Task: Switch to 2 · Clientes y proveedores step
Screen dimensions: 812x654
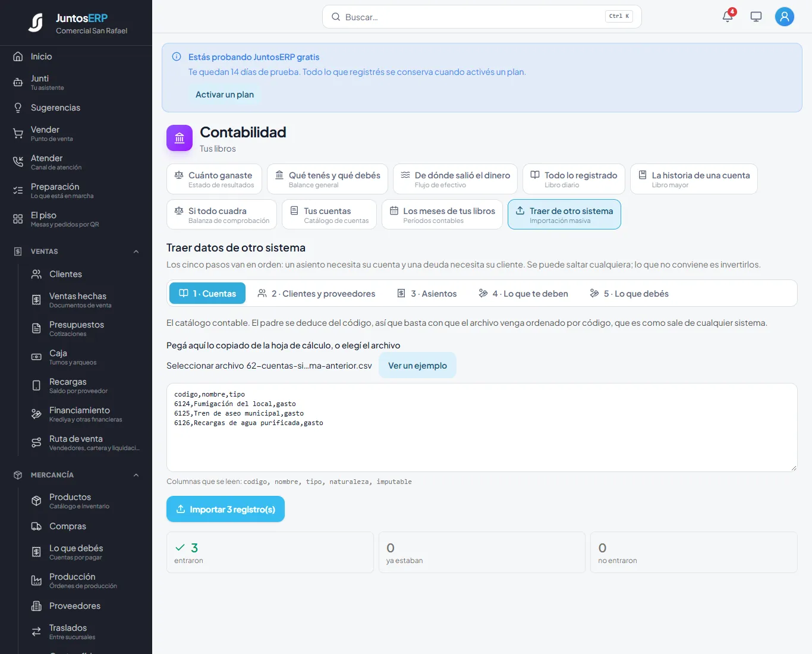Action: [316, 293]
